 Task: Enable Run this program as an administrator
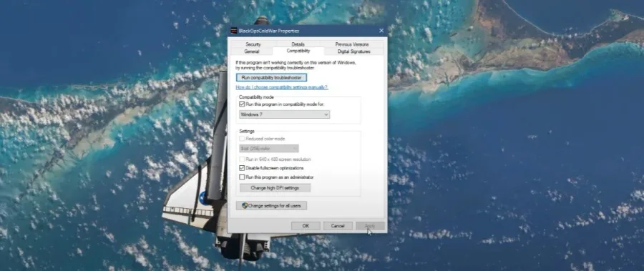[242, 177]
